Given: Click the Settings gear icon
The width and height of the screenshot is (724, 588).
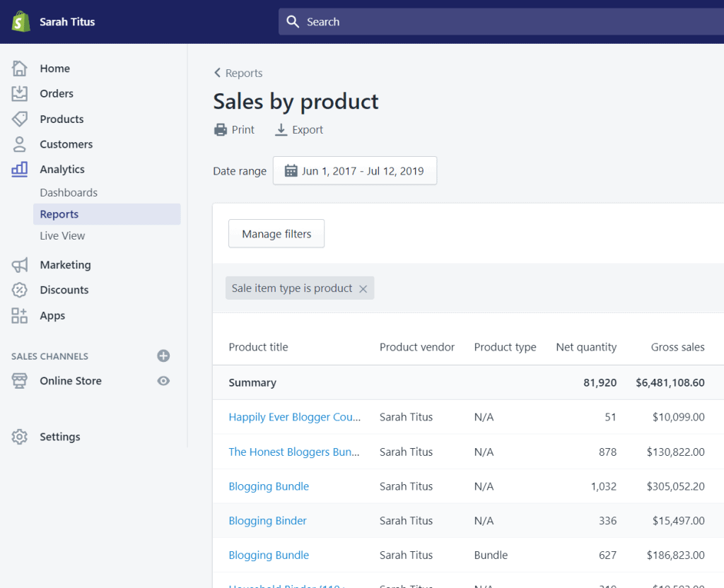Looking at the screenshot, I should 20,437.
